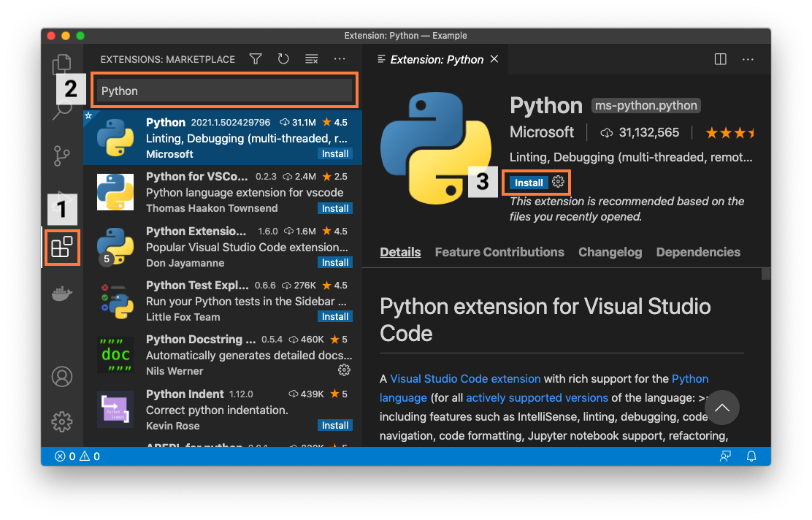Refresh the extensions list
Image resolution: width=812 pixels, height=520 pixels.
[283, 59]
